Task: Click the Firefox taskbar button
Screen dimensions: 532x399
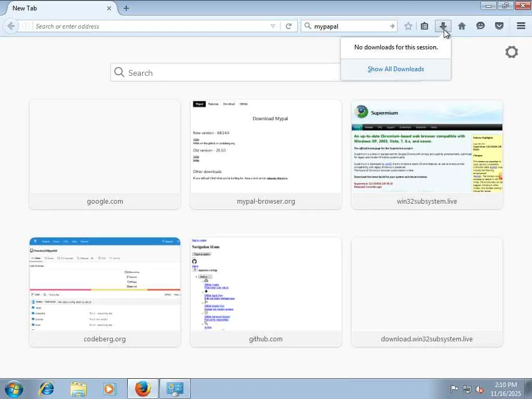Action: pyautogui.click(x=143, y=389)
